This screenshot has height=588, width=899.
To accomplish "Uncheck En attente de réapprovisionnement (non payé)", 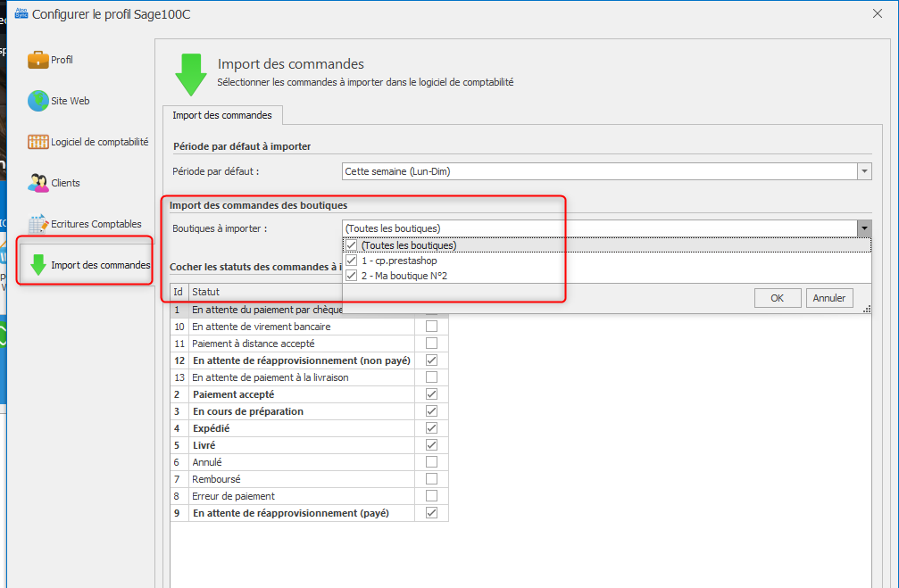I will click(432, 360).
